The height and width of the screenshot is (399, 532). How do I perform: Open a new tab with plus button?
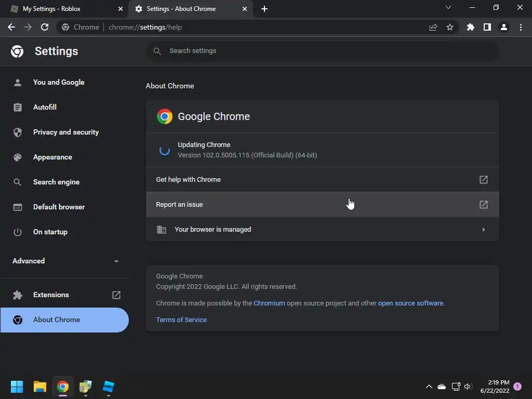pyautogui.click(x=264, y=9)
